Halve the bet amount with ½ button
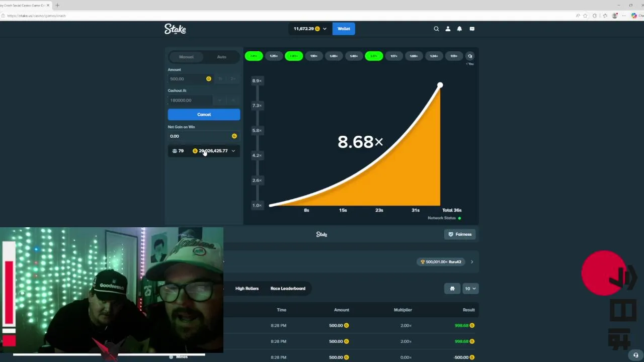644x362 pixels. coord(220,79)
